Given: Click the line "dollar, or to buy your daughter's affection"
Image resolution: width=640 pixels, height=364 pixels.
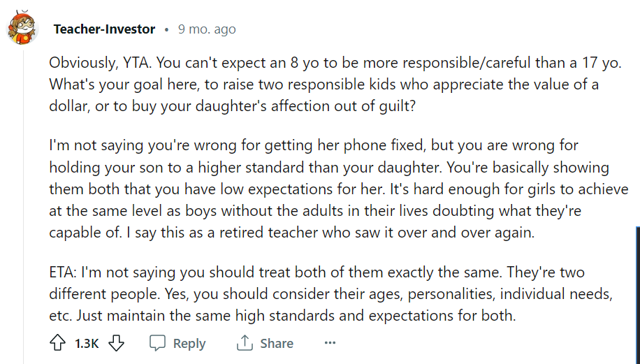Looking at the screenshot, I should click(232, 105).
